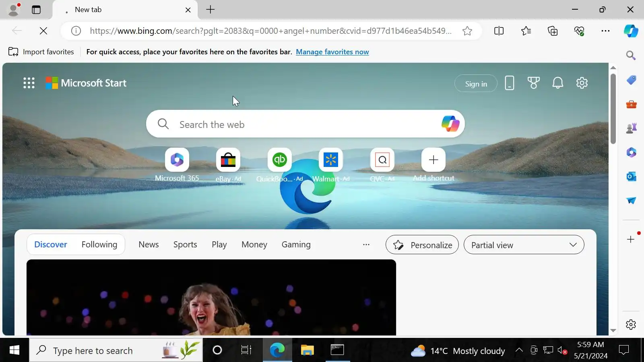Click the Personalize button

422,245
